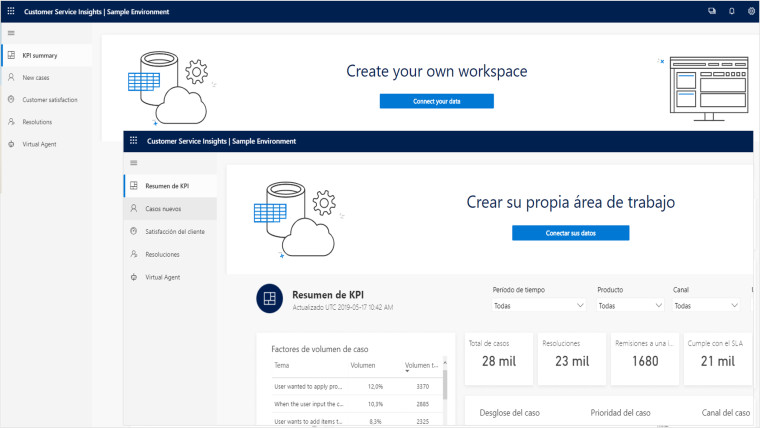760x428 pixels.
Task: Click the bot icon next to Spanish Virtual Agent
Action: coord(133,277)
